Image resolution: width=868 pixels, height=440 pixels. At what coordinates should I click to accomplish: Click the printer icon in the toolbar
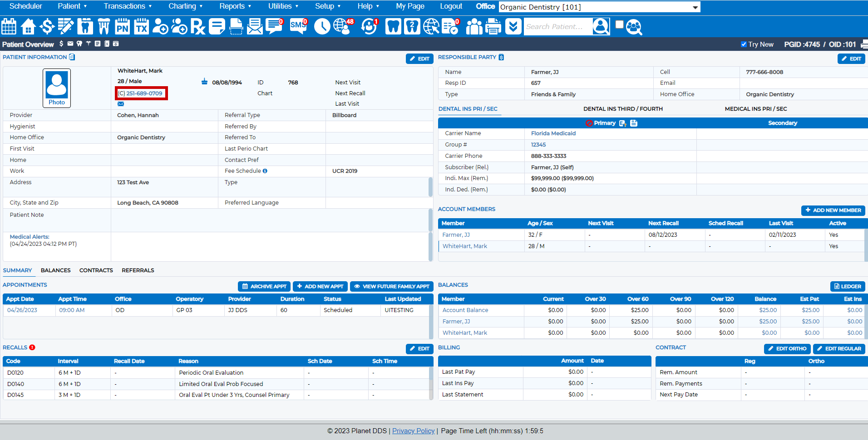click(493, 27)
